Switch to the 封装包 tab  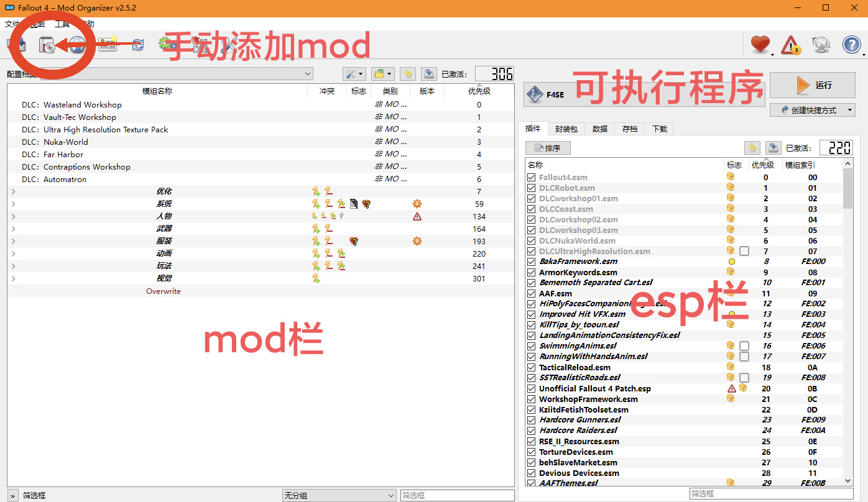click(x=566, y=129)
